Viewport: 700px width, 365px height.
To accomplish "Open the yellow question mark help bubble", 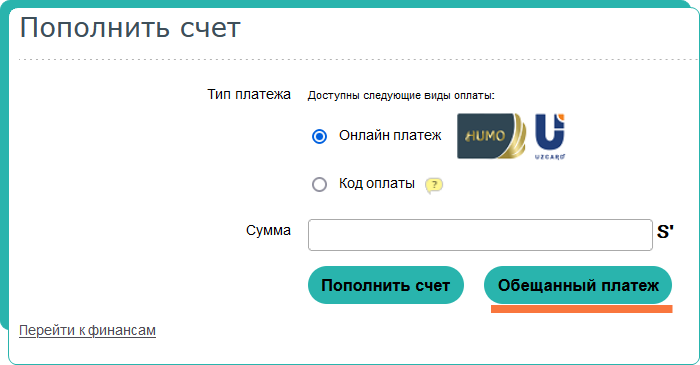I will point(434,185).
